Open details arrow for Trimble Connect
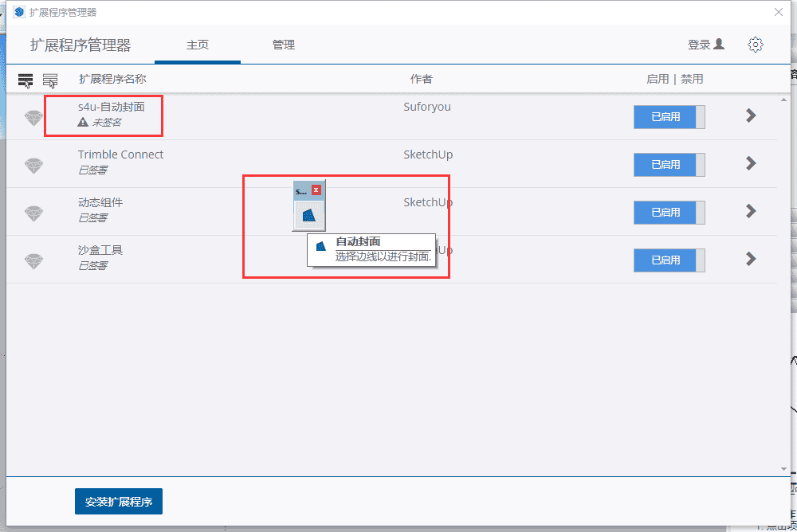 click(750, 164)
